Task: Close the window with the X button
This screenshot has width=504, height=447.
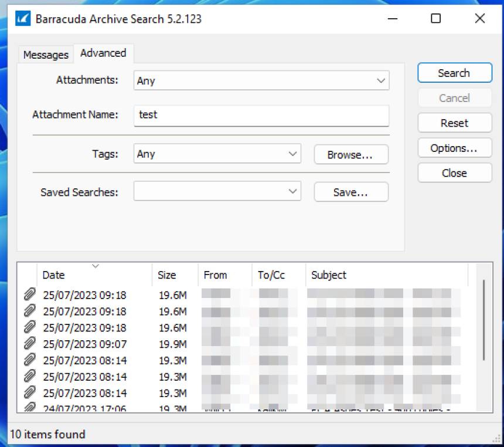Action: 480,19
